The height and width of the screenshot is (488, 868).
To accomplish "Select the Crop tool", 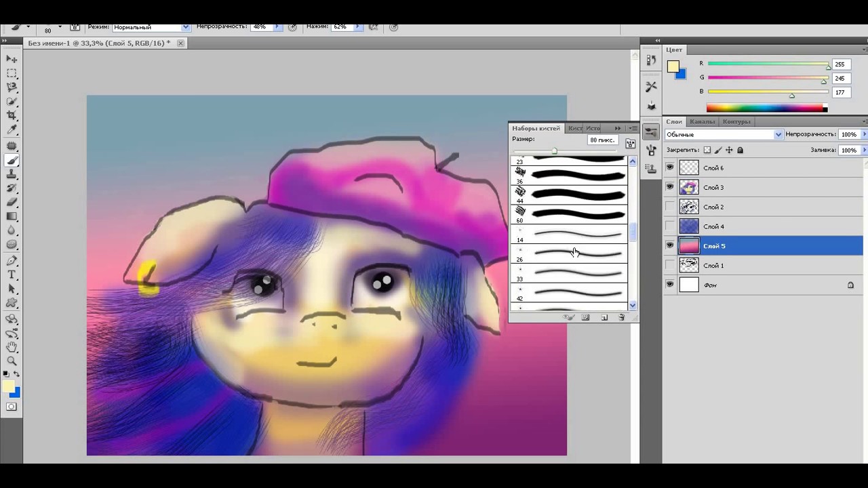I will click(12, 116).
